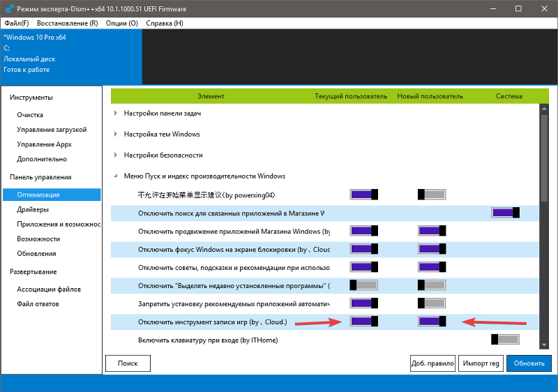Open the Файл(F) menu
The width and height of the screenshot is (558, 392).
pos(16,23)
